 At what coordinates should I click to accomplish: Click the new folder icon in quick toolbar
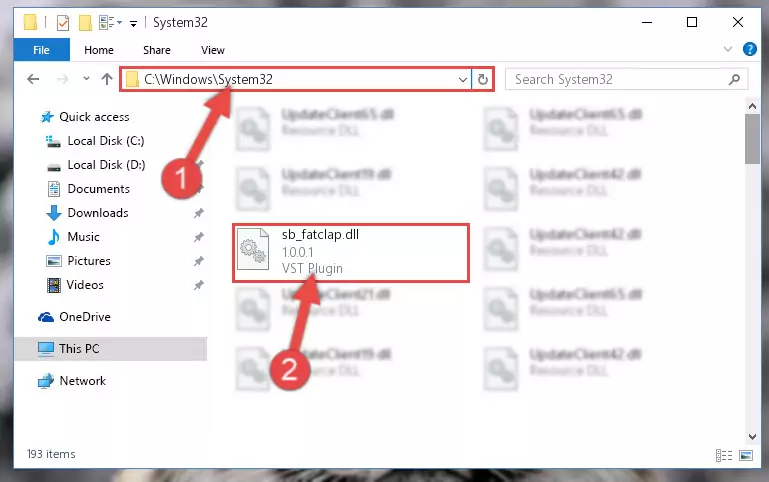pos(85,23)
